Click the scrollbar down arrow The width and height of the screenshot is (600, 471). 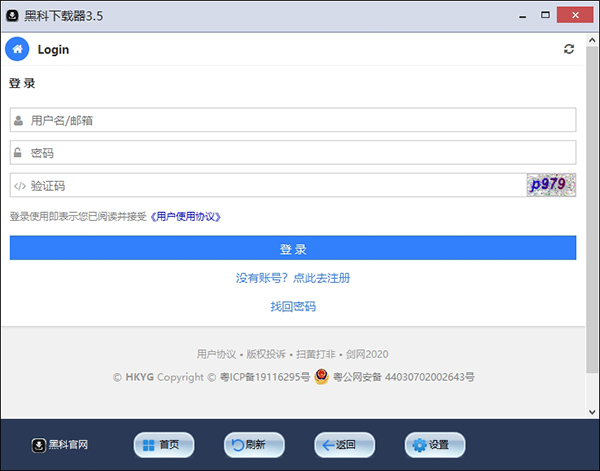click(x=592, y=412)
